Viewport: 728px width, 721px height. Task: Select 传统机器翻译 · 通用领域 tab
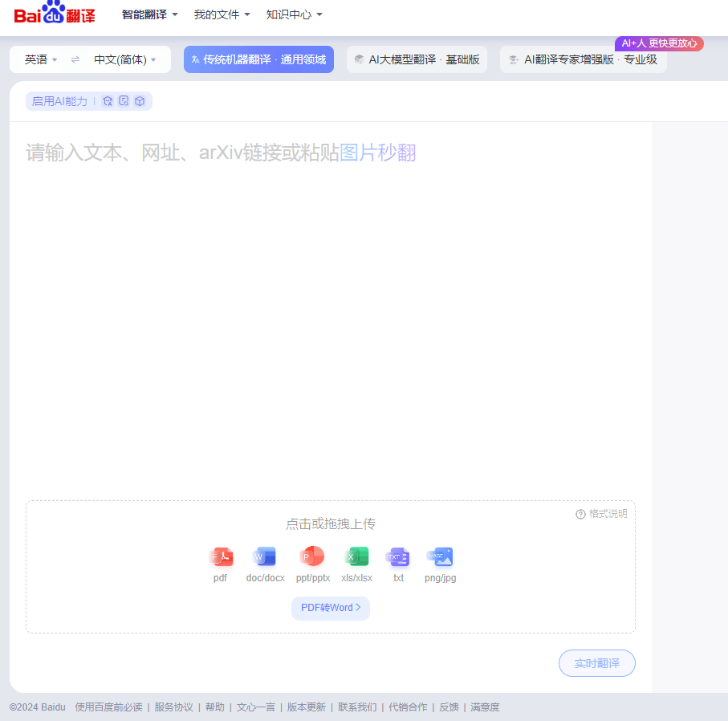(x=258, y=59)
